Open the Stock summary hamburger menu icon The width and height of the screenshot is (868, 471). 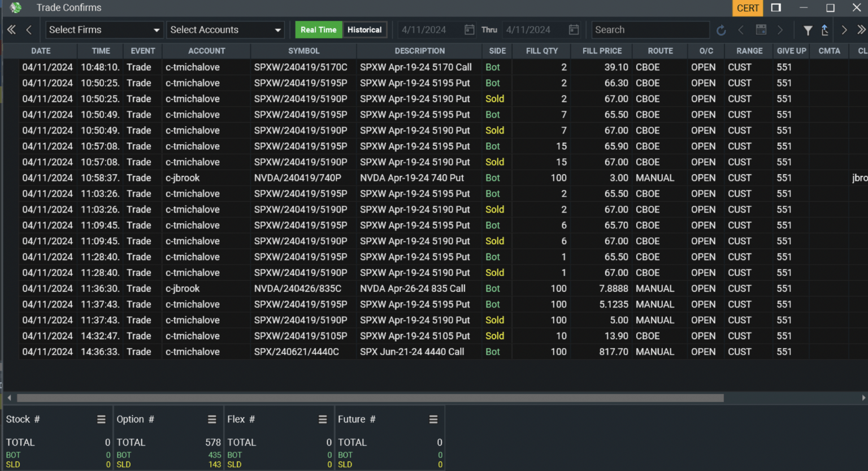[x=101, y=420]
